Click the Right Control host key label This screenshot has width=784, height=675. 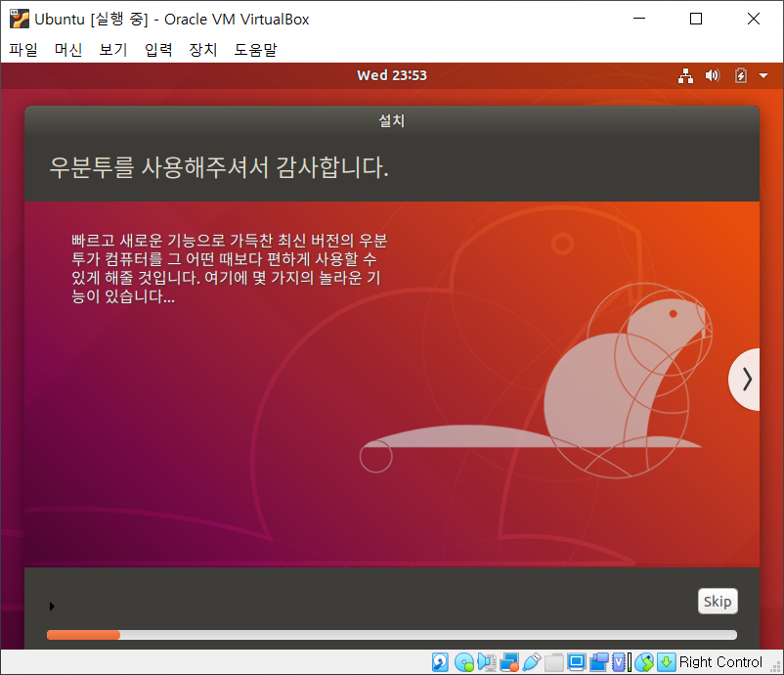point(720,662)
